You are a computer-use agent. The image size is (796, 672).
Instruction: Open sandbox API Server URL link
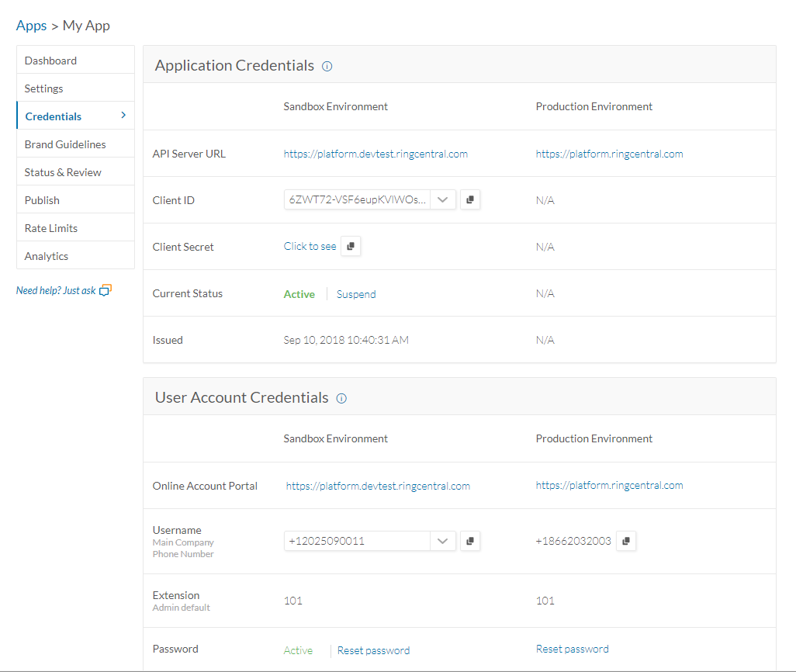(x=376, y=154)
